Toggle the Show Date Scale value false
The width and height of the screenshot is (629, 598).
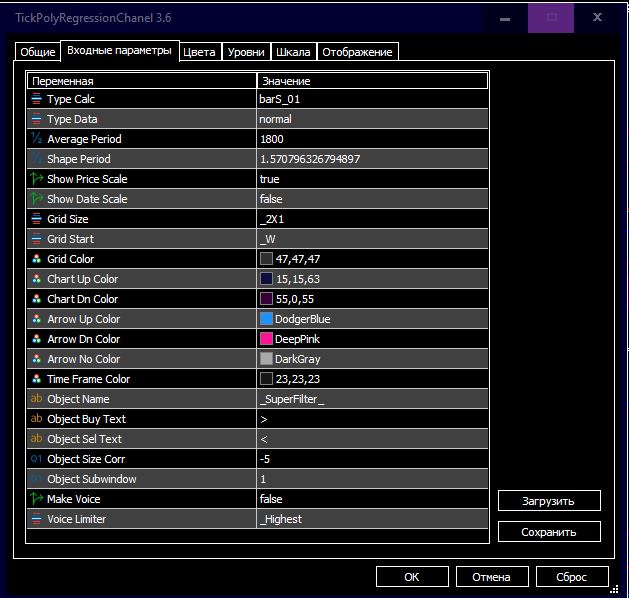tap(372, 199)
